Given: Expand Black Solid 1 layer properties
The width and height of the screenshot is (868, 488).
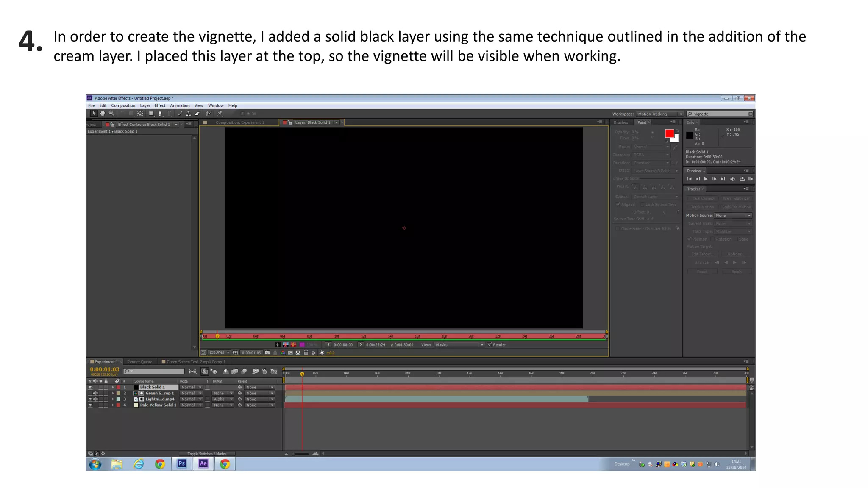Looking at the screenshot, I should click(113, 387).
